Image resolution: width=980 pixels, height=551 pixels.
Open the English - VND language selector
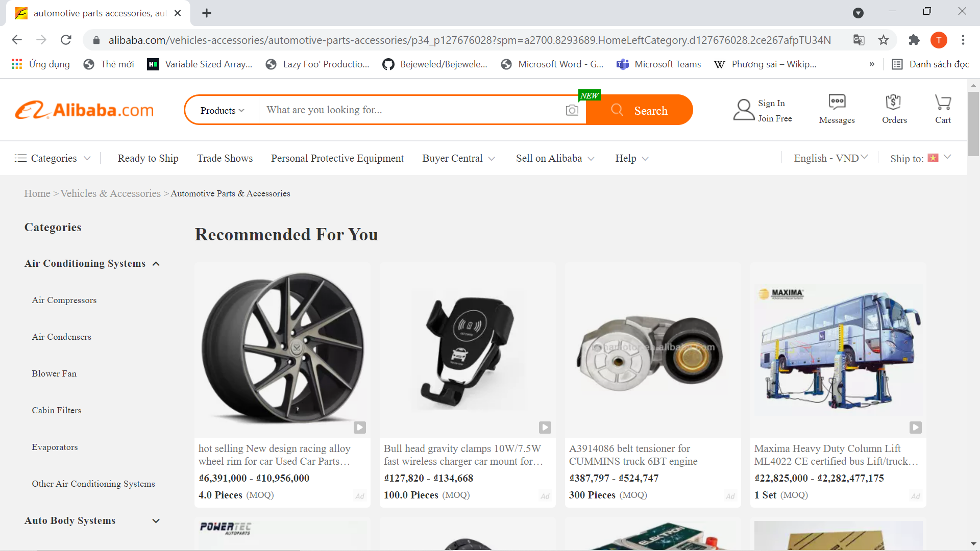830,158
